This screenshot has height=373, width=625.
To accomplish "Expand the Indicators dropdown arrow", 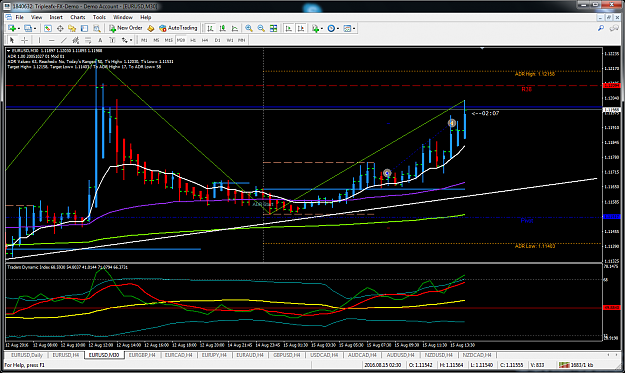I will point(322,29).
